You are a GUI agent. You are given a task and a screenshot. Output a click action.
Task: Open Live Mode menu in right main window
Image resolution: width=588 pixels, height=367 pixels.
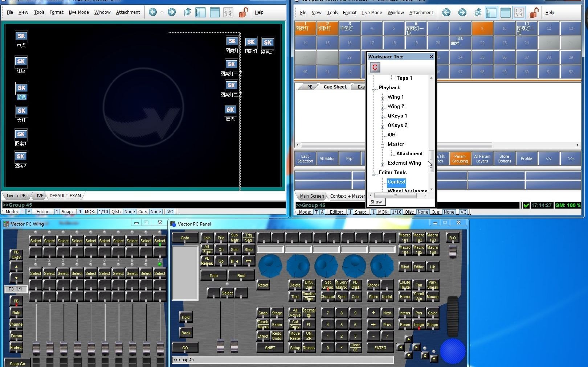(372, 13)
